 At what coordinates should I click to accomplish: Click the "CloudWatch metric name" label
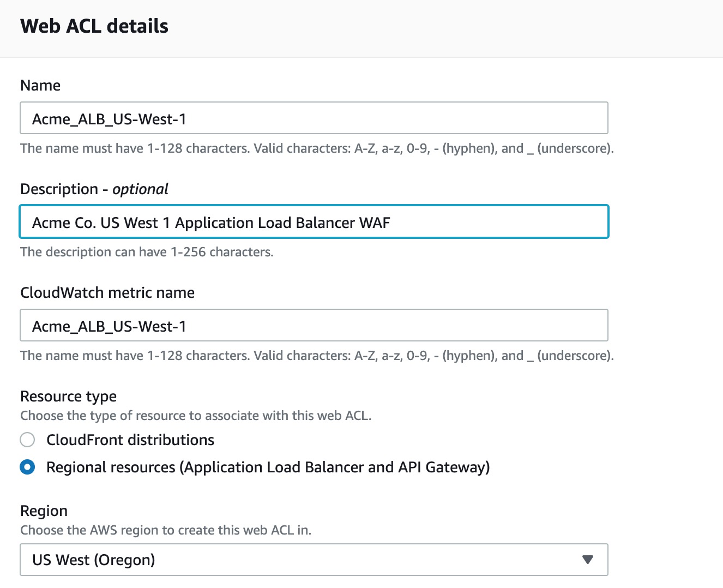tap(107, 292)
